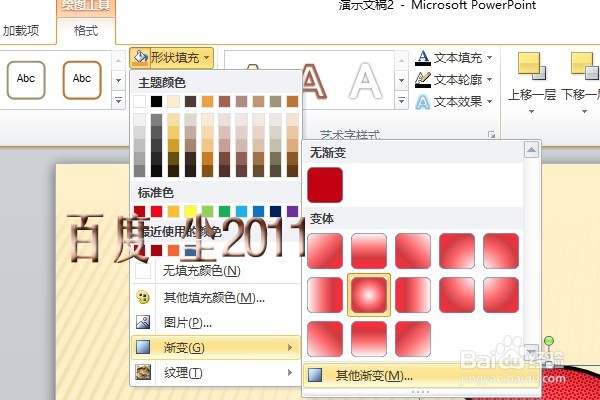Expand the shape styles gallery more button
The image size is (600, 400).
(119, 101)
